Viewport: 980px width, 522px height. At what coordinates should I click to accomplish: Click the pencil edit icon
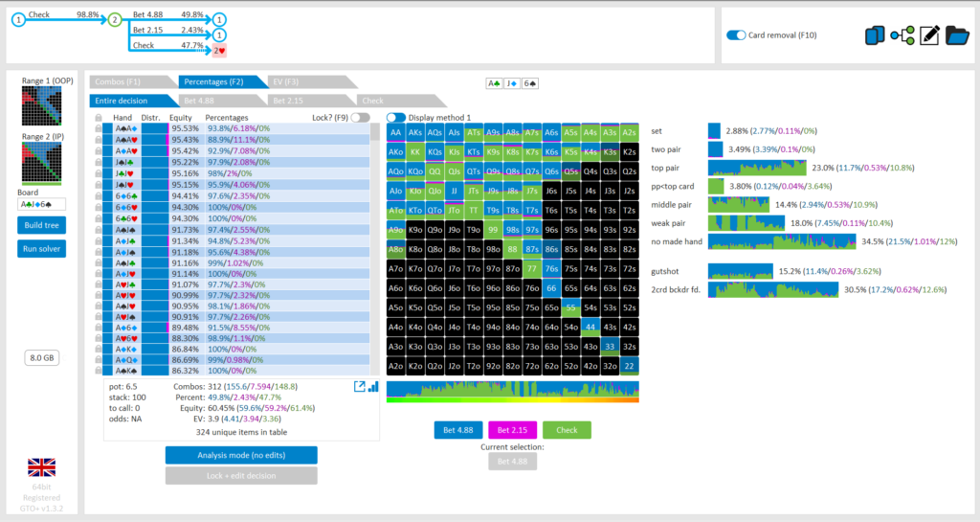pyautogui.click(x=928, y=35)
